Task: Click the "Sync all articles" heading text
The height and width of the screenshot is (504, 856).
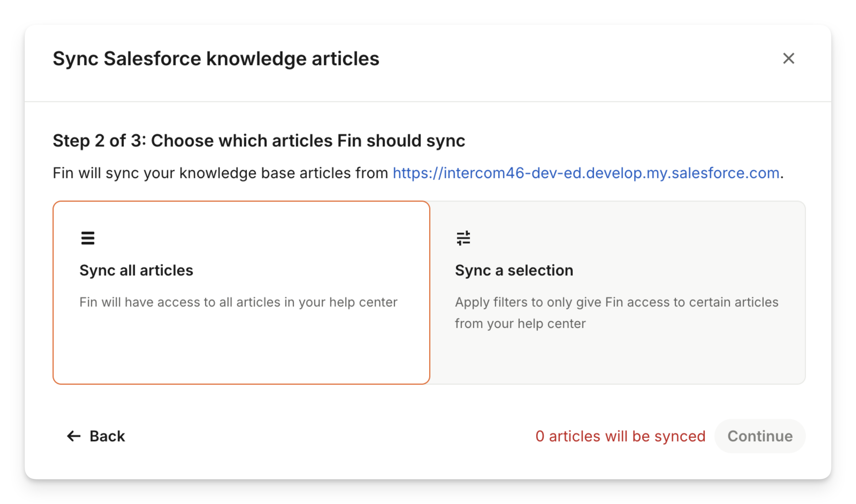Action: 136,270
